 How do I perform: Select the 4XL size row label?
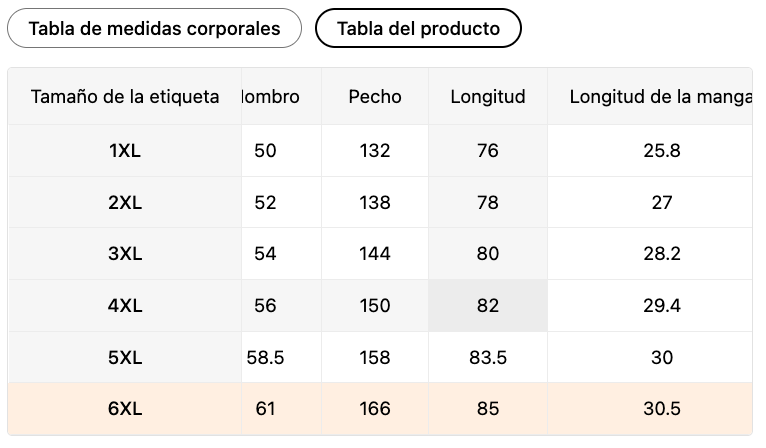pyautogui.click(x=125, y=305)
